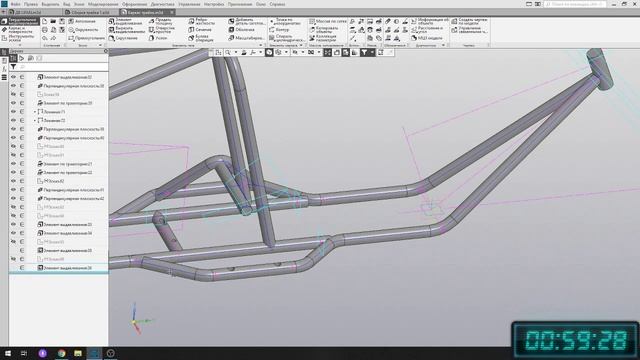Viewport: 640px width, 360px height.
Task: Toggle visibility of first trajectory element row
Action: click(13, 103)
